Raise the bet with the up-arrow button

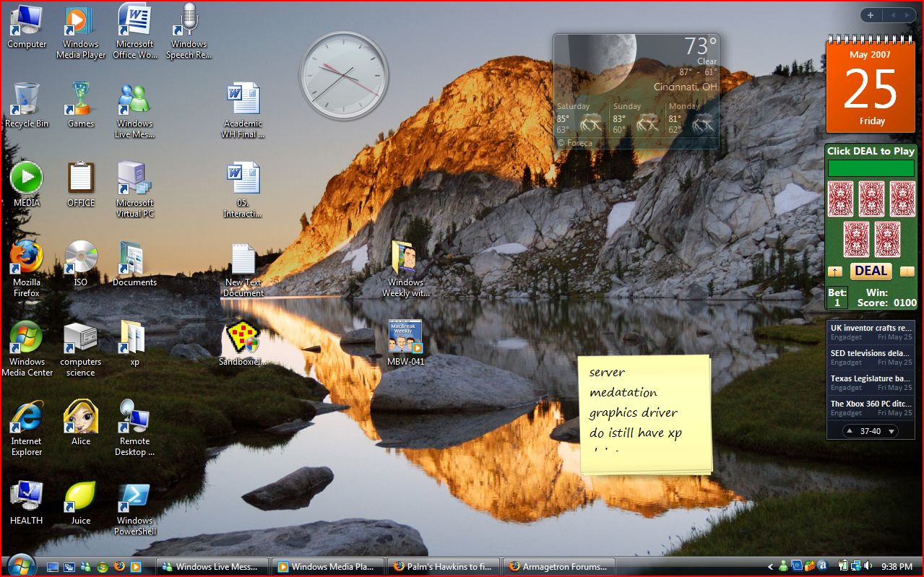click(x=834, y=272)
